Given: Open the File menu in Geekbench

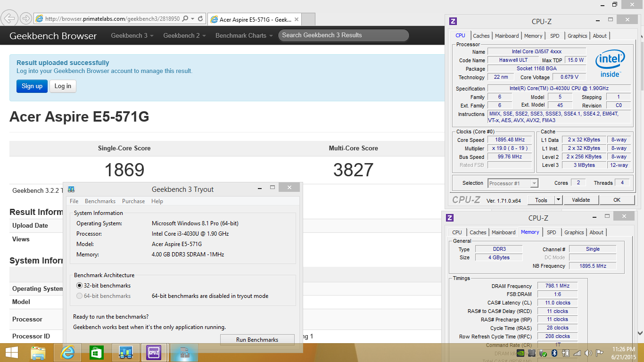Looking at the screenshot, I should click(74, 201).
